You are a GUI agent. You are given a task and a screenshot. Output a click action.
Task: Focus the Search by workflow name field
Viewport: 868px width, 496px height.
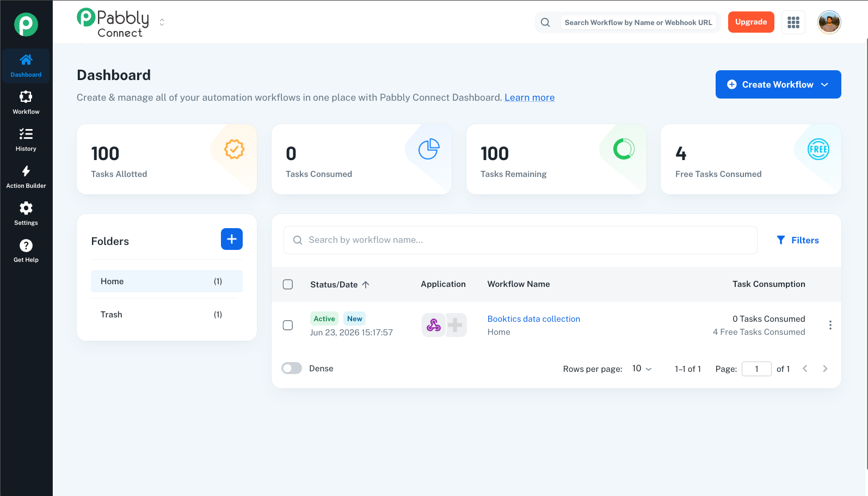pyautogui.click(x=520, y=240)
